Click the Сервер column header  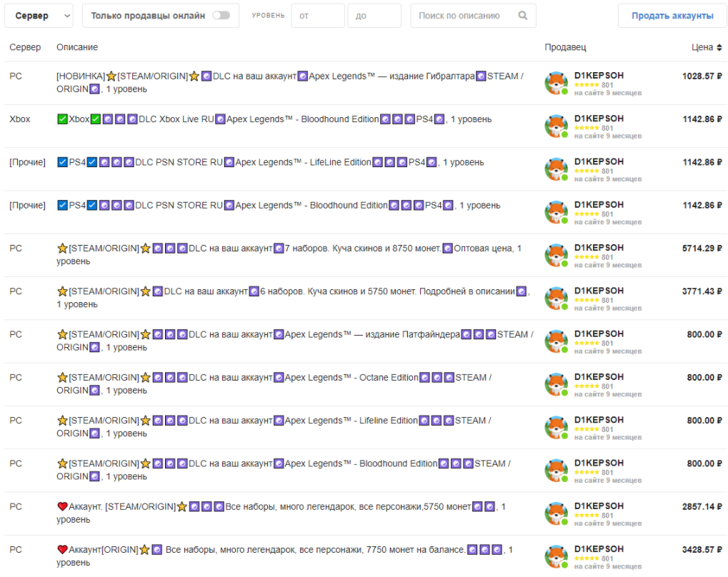click(25, 47)
